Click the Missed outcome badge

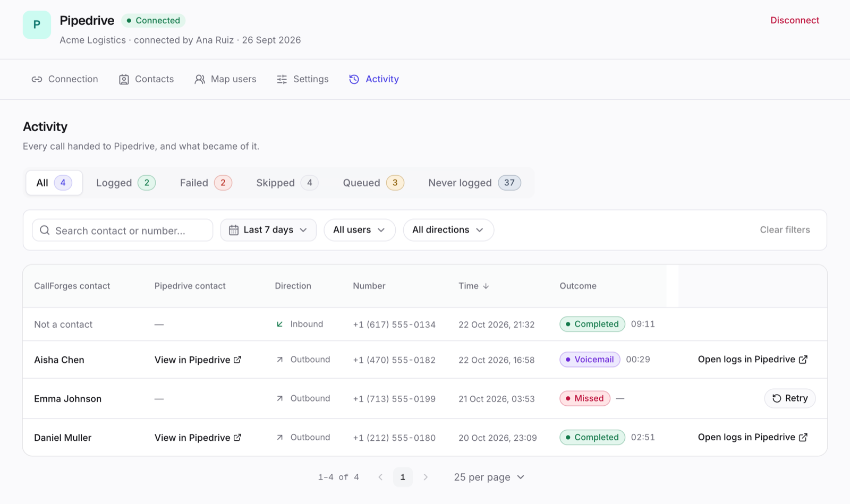(585, 398)
